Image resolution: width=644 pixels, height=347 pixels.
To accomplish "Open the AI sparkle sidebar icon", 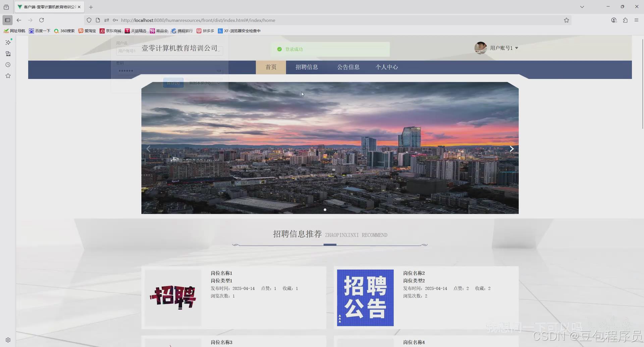I will [8, 42].
